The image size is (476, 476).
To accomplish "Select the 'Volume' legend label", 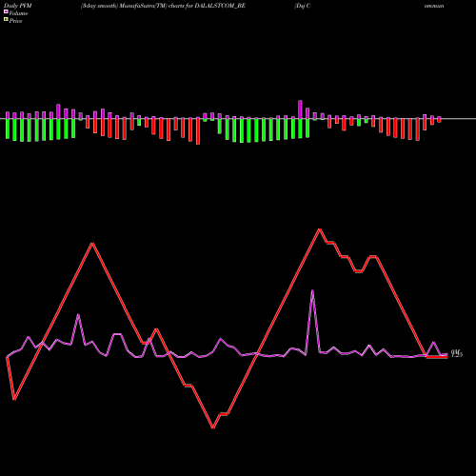I will tap(18, 13).
